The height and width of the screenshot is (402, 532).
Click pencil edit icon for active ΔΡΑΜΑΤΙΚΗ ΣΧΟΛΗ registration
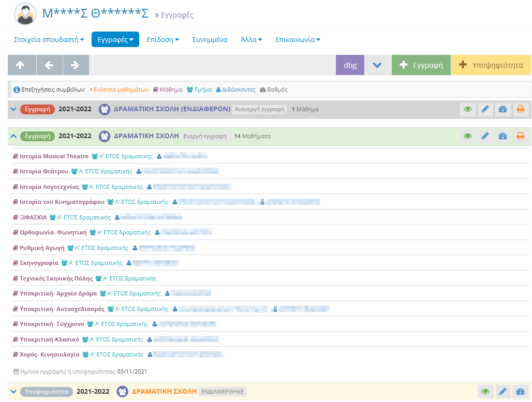[485, 136]
